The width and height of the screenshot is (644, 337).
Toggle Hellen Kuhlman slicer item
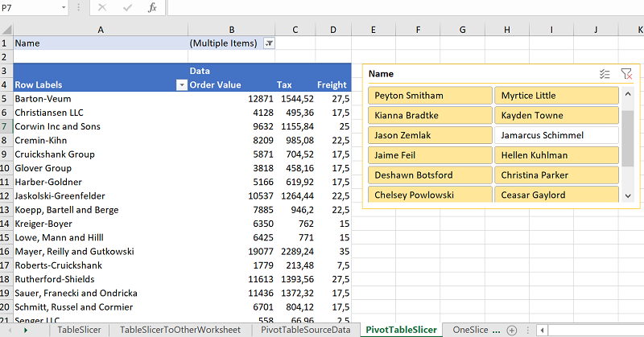coord(556,155)
